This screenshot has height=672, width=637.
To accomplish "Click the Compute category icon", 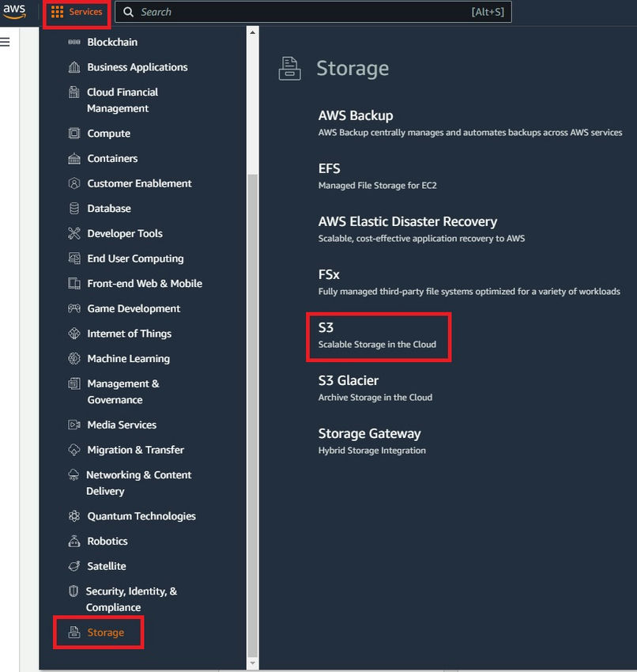I will click(x=74, y=134).
